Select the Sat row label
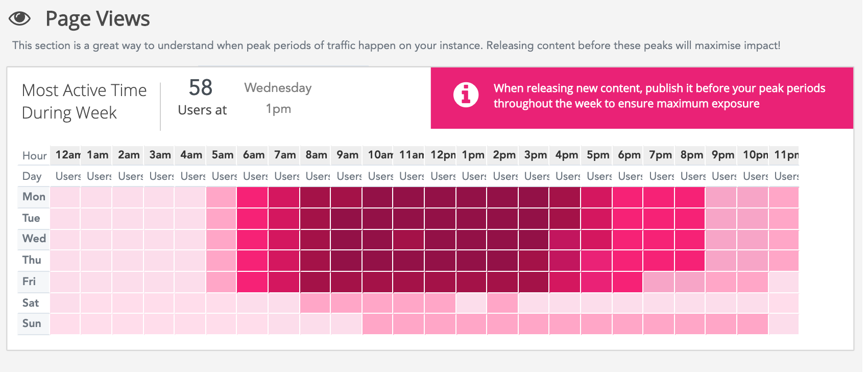Image resolution: width=868 pixels, height=372 pixels. point(31,303)
